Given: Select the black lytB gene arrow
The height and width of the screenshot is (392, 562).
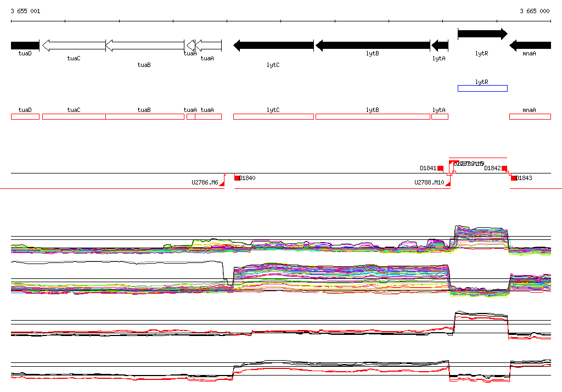Looking at the screenshot, I should (373, 46).
